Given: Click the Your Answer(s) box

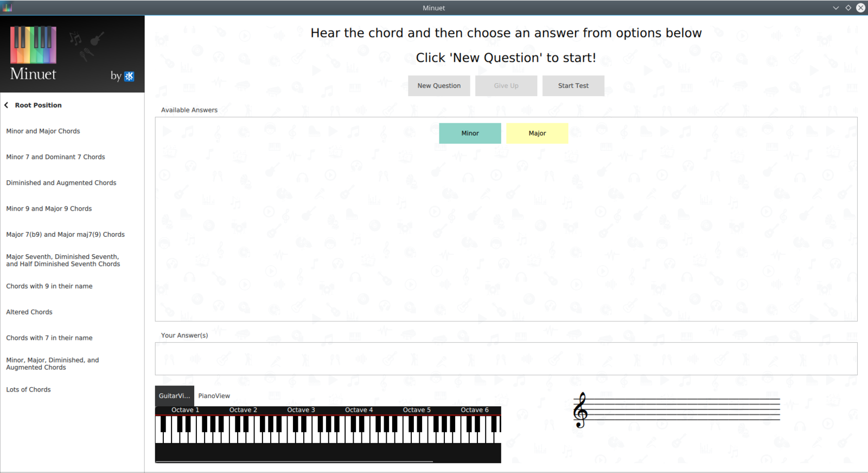Looking at the screenshot, I should (506, 358).
